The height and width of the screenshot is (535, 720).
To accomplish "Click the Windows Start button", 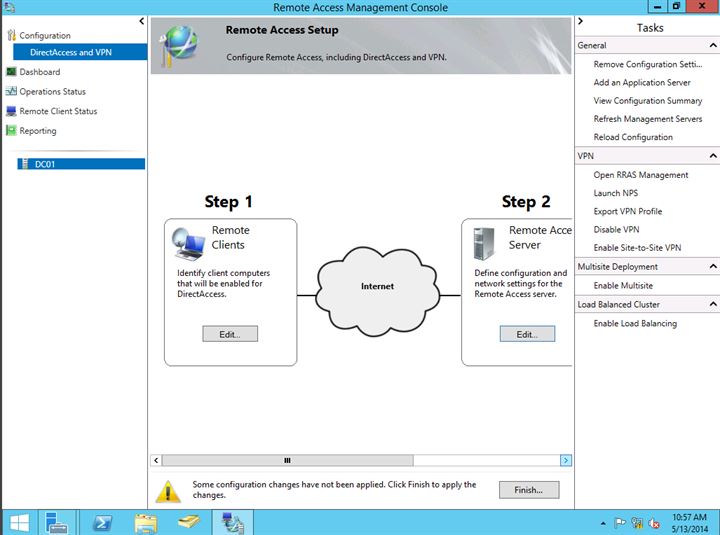I will click(x=18, y=521).
